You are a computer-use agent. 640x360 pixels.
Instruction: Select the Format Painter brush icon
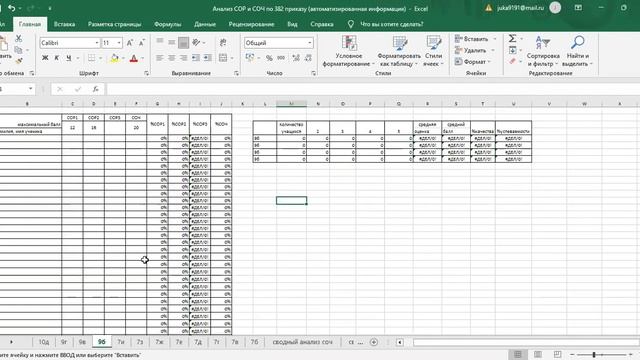[18, 61]
